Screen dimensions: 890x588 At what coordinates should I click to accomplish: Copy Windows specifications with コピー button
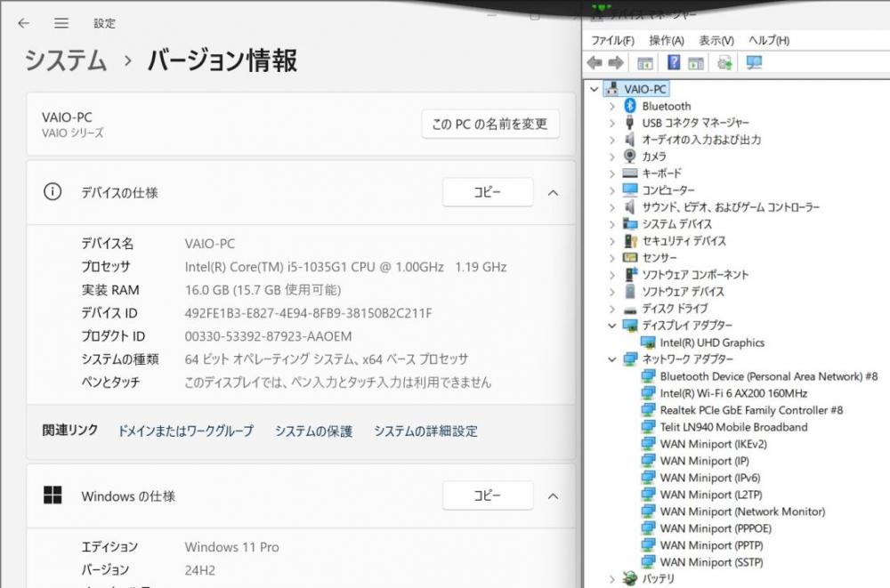[x=488, y=495]
